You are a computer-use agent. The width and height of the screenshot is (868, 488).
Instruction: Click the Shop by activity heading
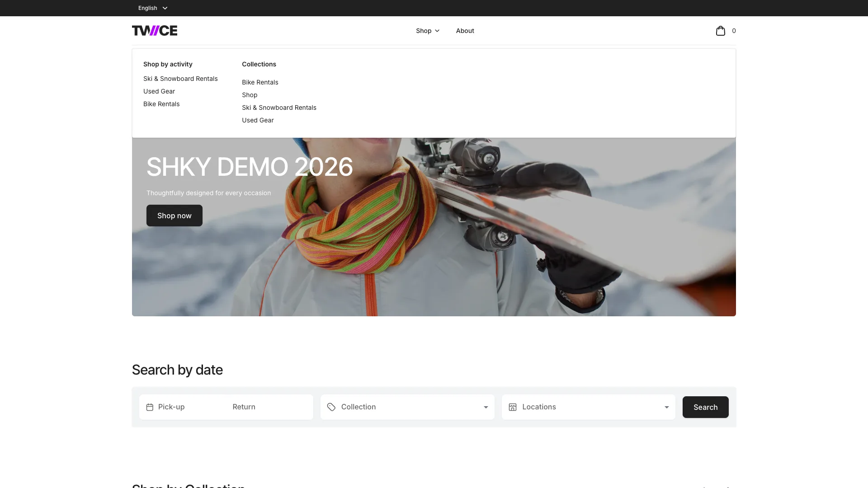tap(168, 64)
